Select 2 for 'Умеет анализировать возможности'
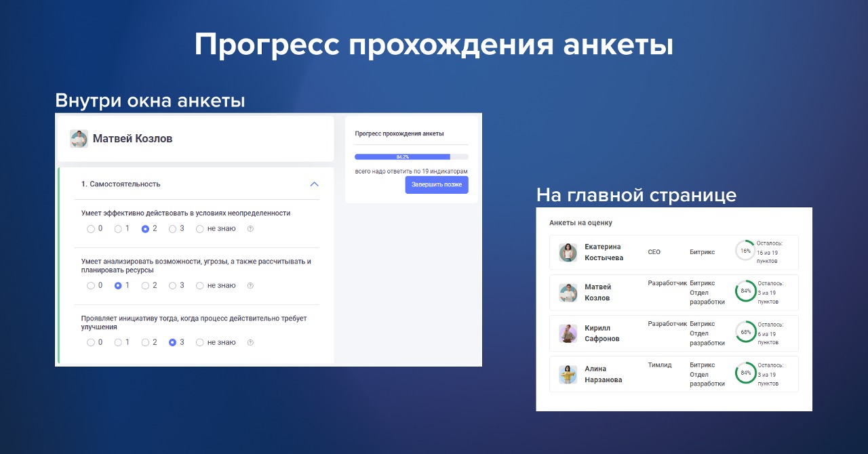 [145, 286]
